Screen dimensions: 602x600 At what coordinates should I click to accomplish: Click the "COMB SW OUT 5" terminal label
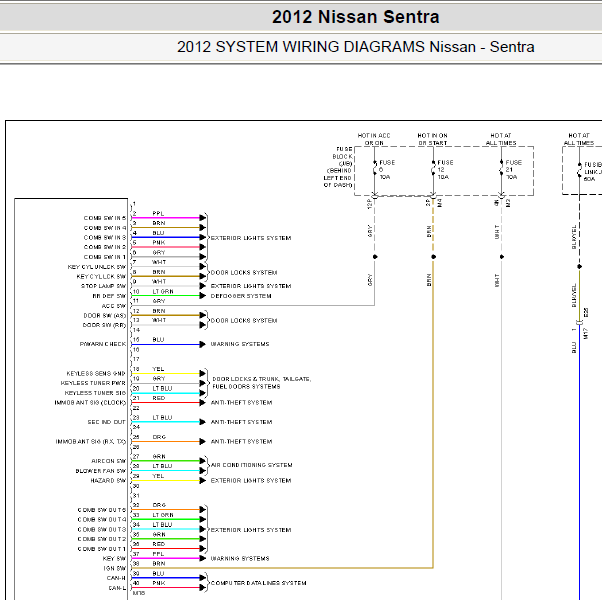[102, 510]
